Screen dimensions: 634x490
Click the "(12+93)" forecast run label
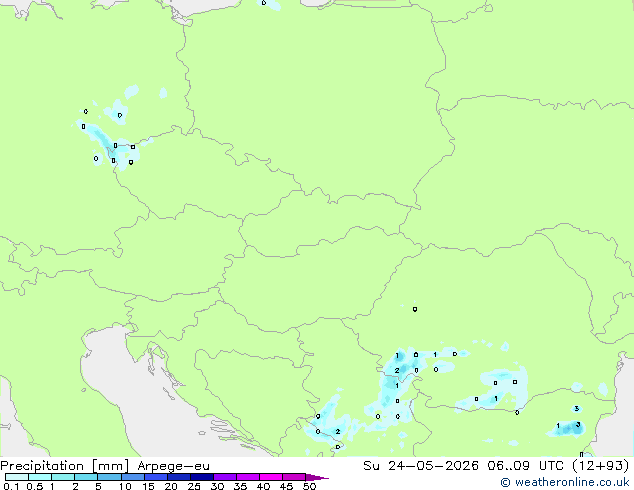tap(601, 466)
